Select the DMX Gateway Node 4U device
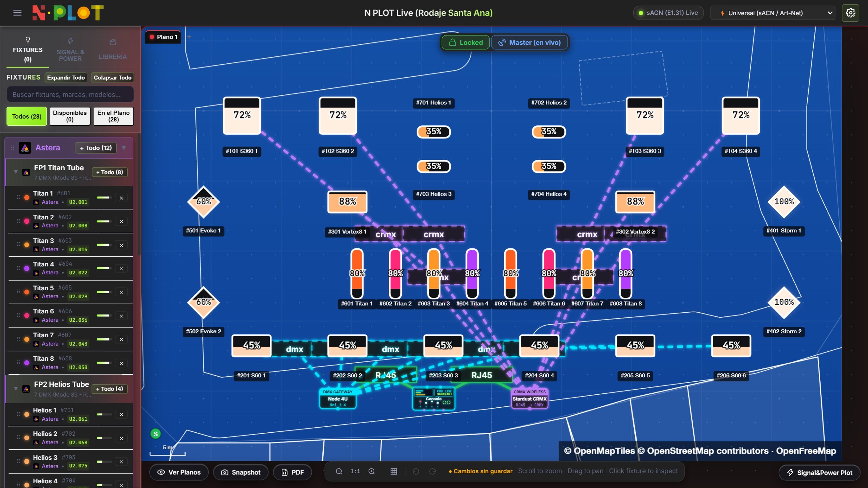This screenshot has width=868, height=488. pos(338,398)
